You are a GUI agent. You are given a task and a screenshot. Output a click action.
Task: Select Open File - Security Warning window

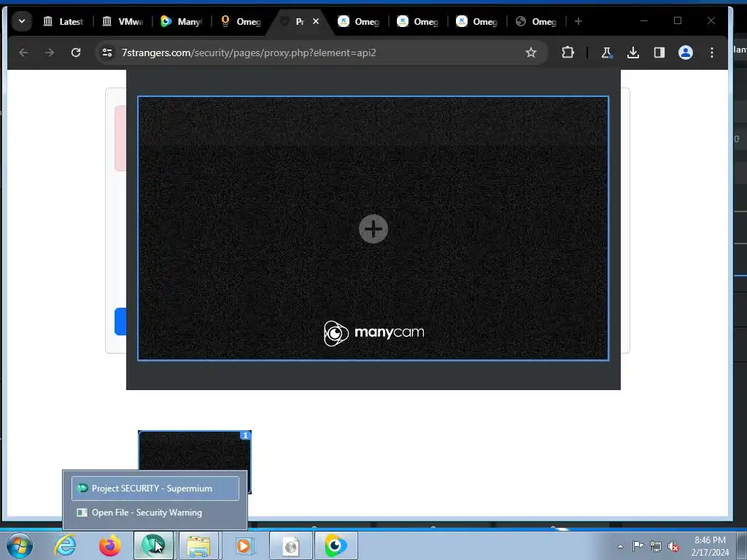[155, 513]
